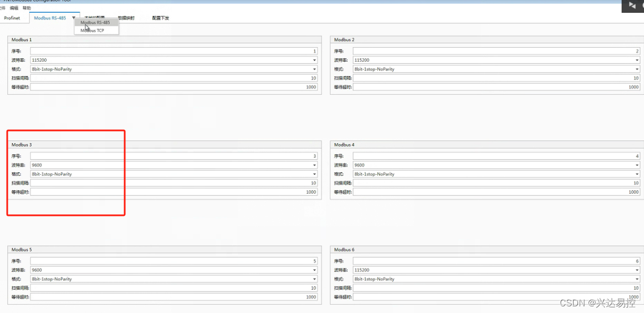Viewport: 644px width, 313px height.
Task: Click Modbus 1 等待超时 input field
Action: point(173,87)
